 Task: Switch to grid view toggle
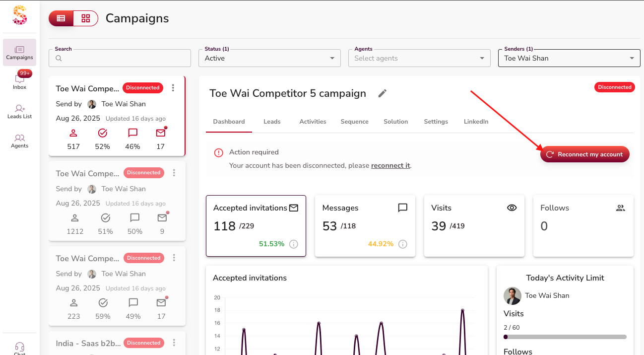(x=86, y=18)
